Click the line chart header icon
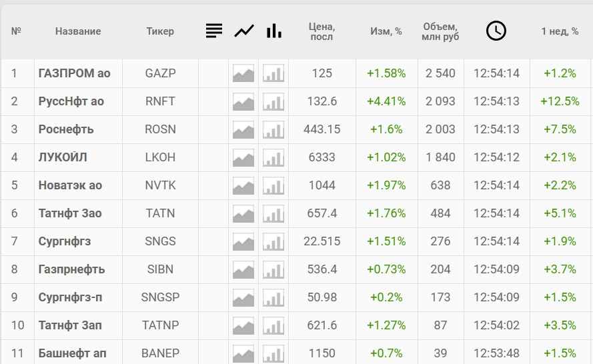Viewport: 593px width, 364px height. (x=244, y=31)
